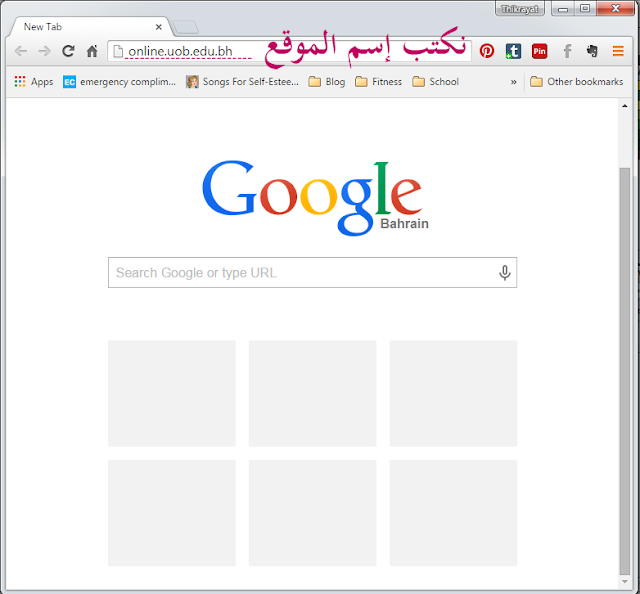Click the vertical scrollbar thumb
The height and width of the screenshot is (594, 640).
pyautogui.click(x=624, y=371)
